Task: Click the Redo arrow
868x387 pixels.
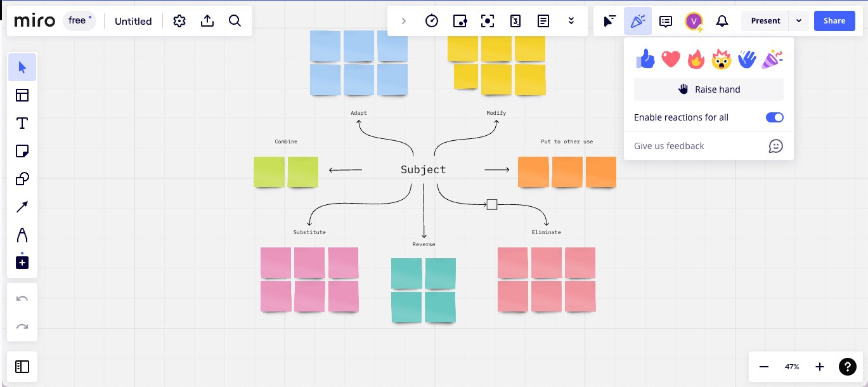Action: (22, 327)
